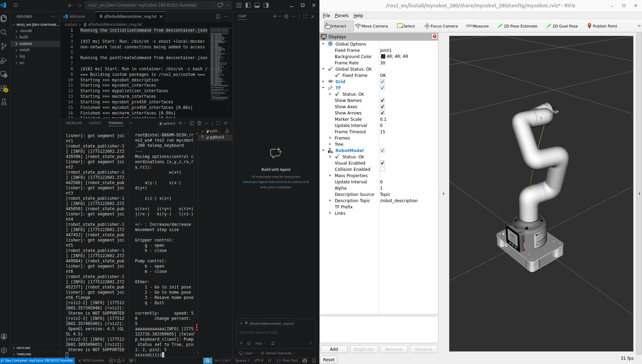Screen dimensions: 642x364
Task: Click the Reset button in RViz
Action: pos(328,360)
